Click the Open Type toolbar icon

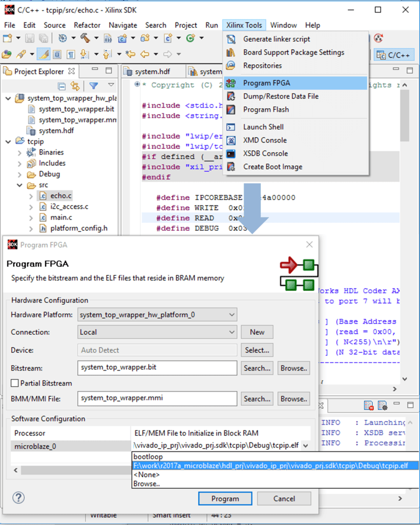(x=6, y=54)
